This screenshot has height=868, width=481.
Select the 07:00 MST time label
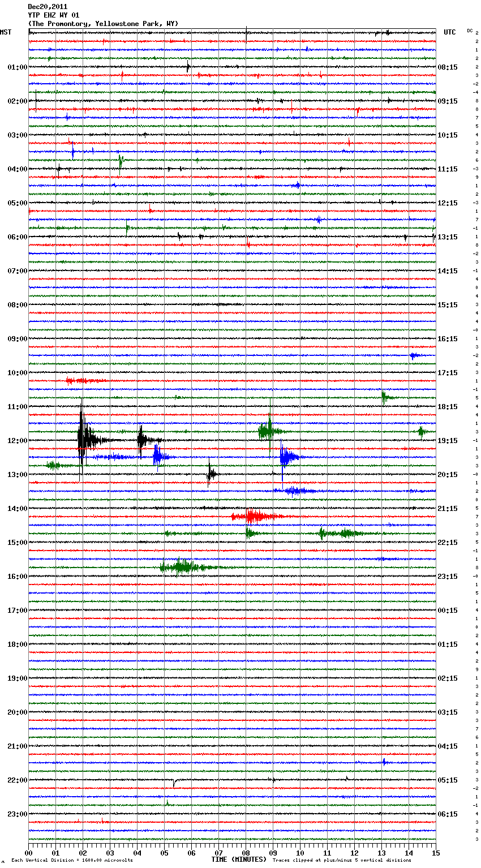pos(18,271)
